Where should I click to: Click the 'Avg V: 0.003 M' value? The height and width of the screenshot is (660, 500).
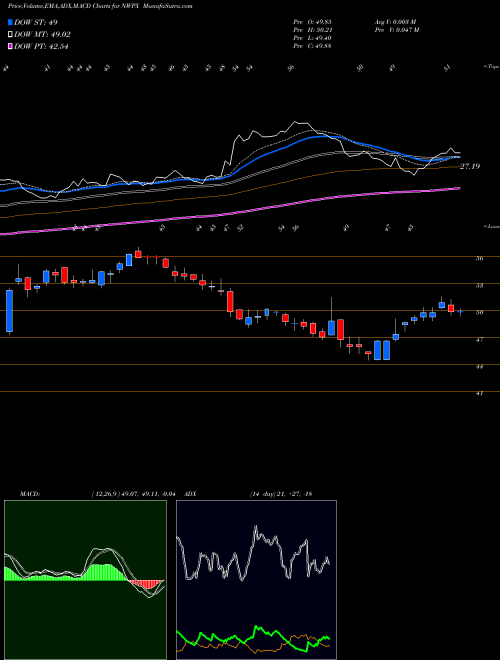click(x=395, y=22)
